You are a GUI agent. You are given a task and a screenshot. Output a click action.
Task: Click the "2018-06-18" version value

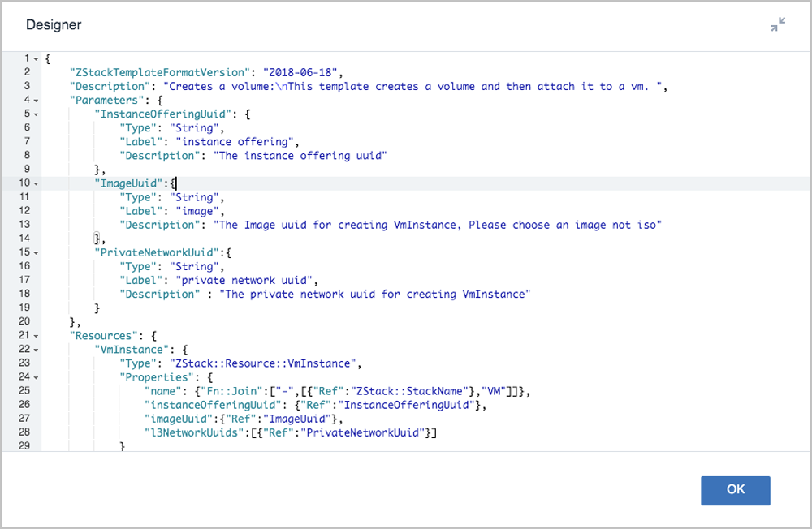pyautogui.click(x=300, y=72)
